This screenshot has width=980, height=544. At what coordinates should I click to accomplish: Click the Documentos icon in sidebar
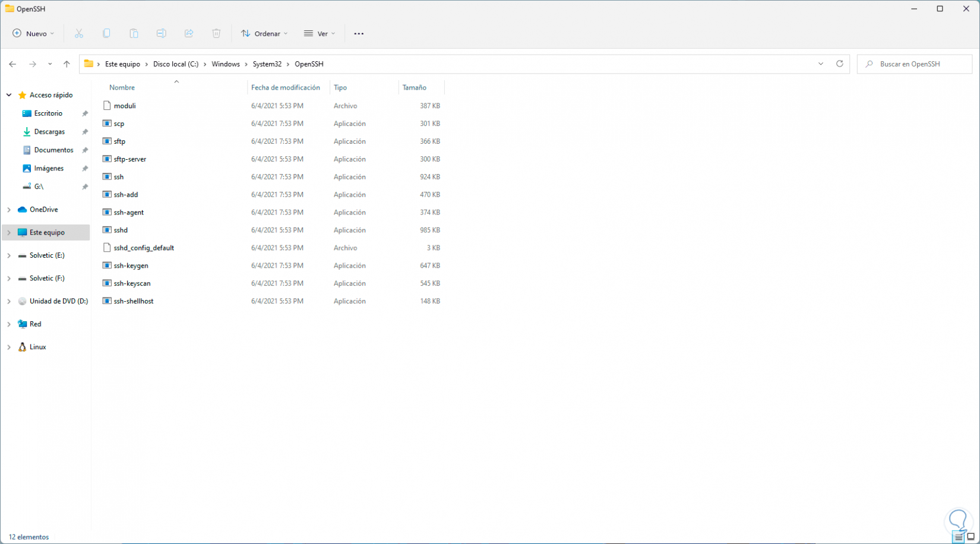point(27,150)
